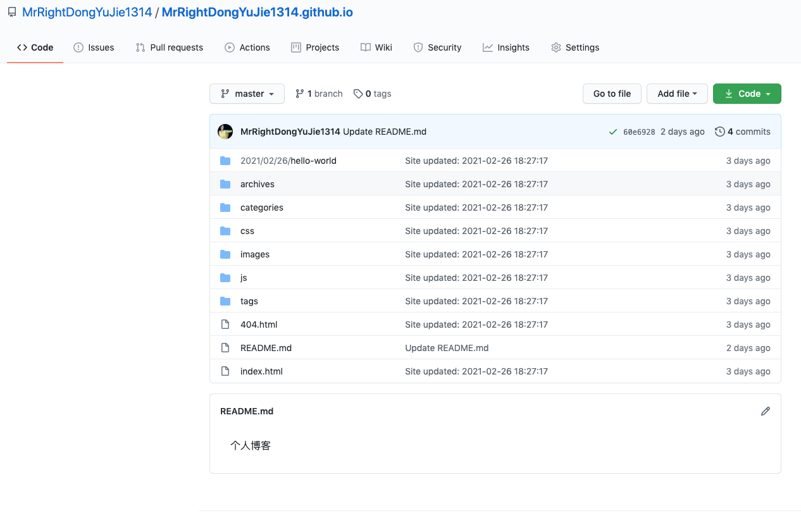
Task: Click the avatar of MrRightDongYuJie1314 in commit bar
Action: [225, 132]
